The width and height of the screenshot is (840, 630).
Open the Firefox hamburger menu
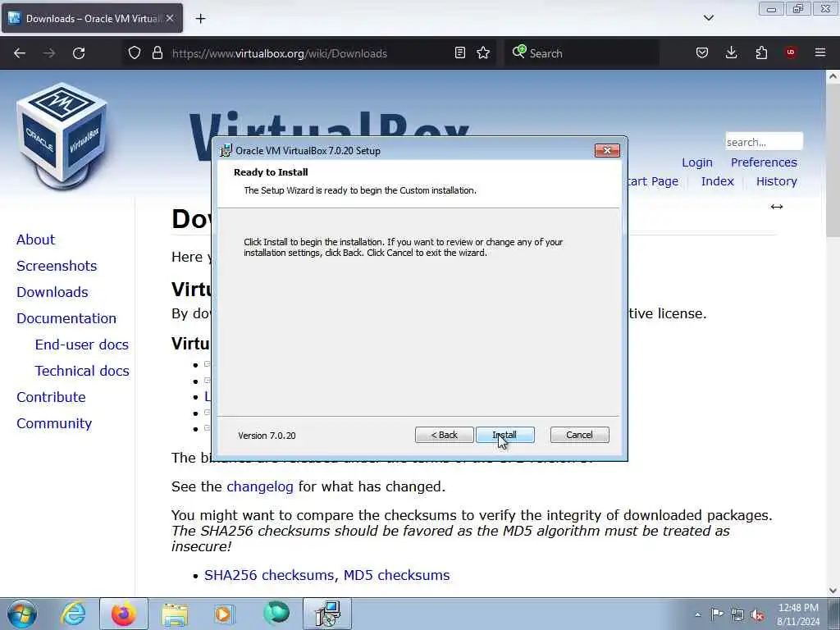coord(820,53)
